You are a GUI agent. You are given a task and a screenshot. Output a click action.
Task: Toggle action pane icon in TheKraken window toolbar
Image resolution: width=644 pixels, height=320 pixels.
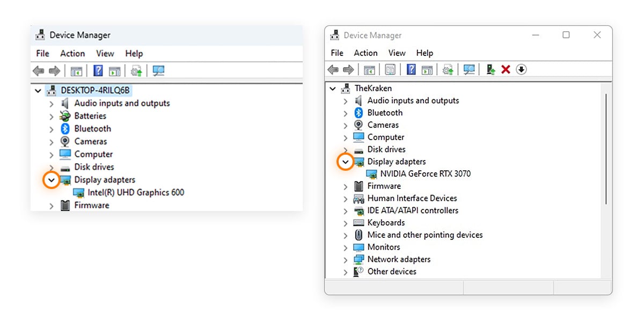[x=427, y=69]
